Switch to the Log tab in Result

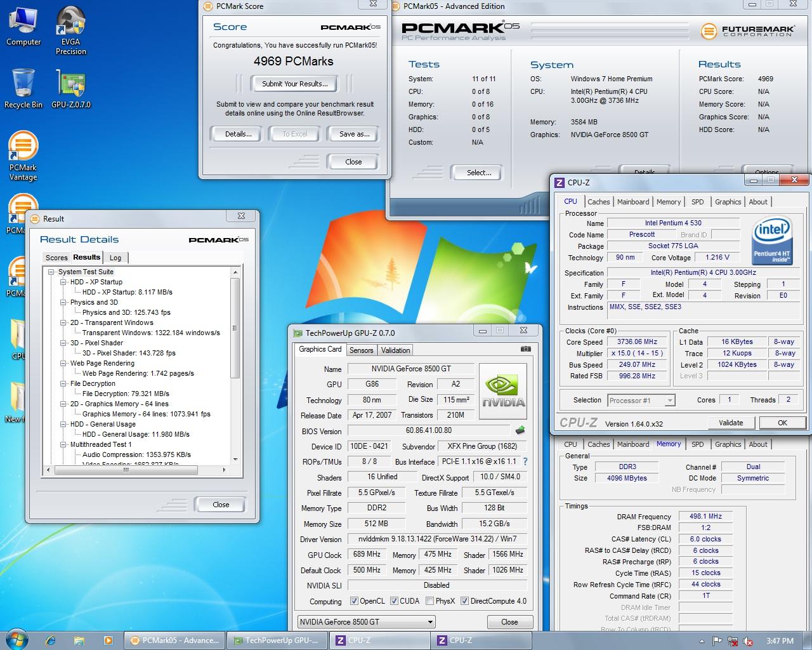pyautogui.click(x=115, y=258)
